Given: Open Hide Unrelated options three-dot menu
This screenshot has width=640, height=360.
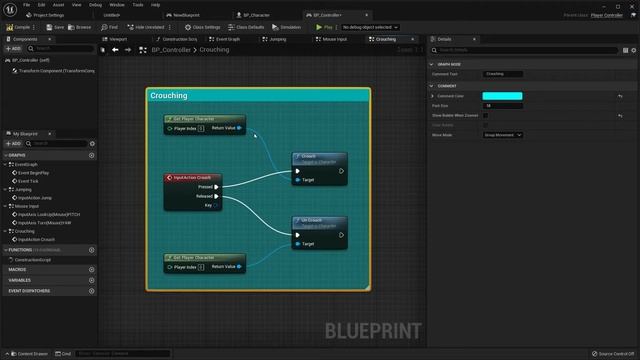Looking at the screenshot, I should pos(170,27).
